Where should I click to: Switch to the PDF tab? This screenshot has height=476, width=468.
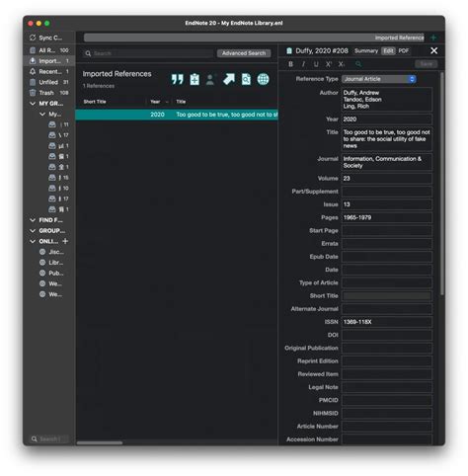pyautogui.click(x=404, y=50)
